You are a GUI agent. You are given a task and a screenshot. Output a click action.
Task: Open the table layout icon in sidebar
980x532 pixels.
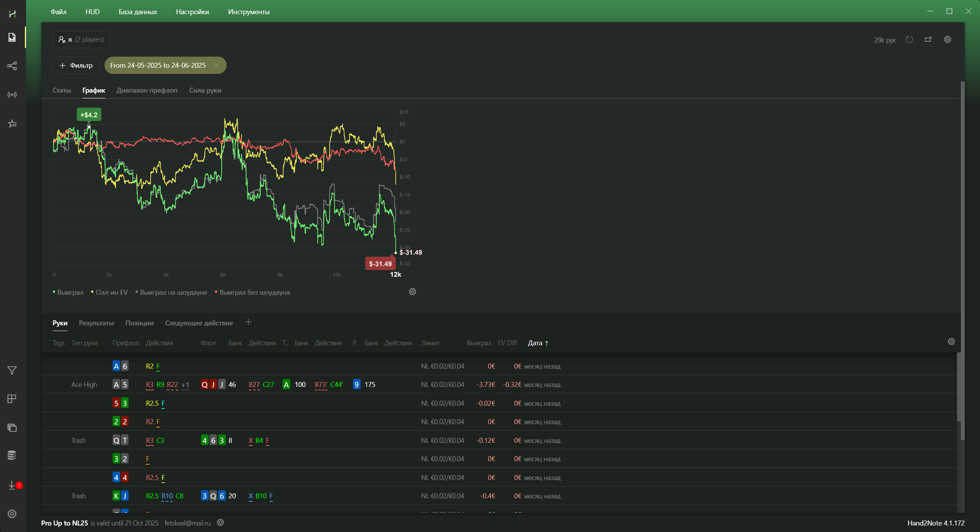point(12,399)
